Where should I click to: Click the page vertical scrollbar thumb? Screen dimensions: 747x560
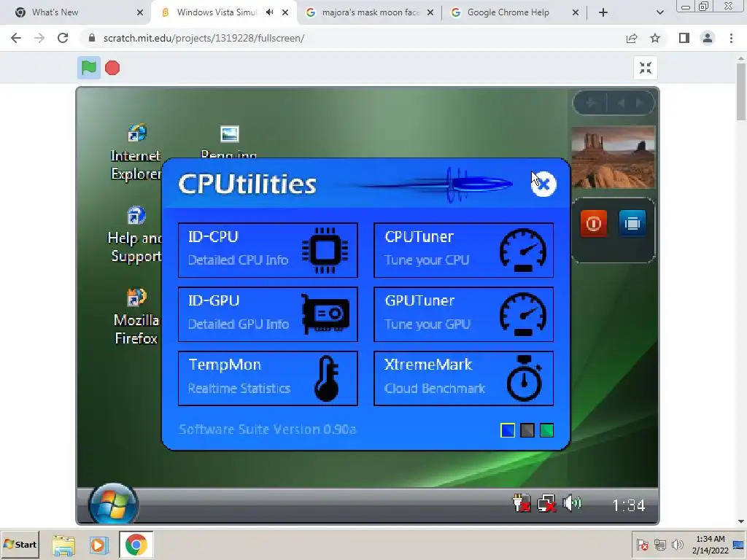click(x=741, y=91)
